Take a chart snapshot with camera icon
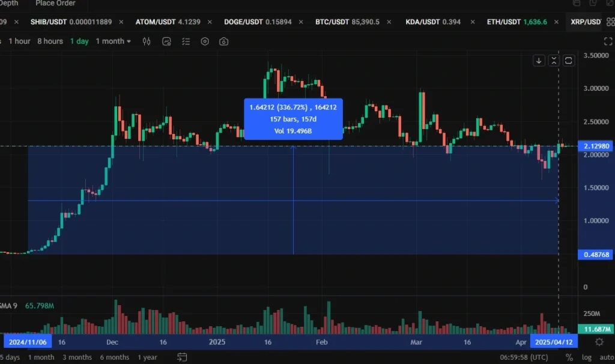 point(223,41)
